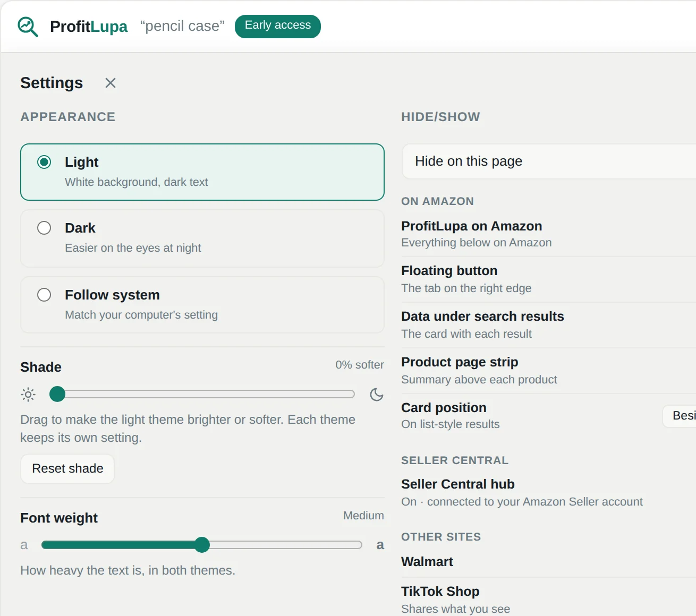Click the Font weight slider handle
This screenshot has width=696, height=616.
click(202, 545)
